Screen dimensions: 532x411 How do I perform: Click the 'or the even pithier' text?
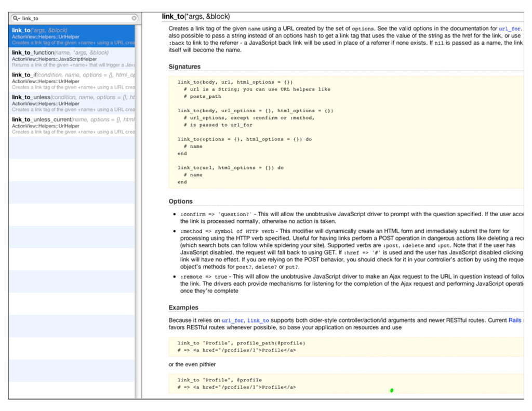(x=192, y=364)
